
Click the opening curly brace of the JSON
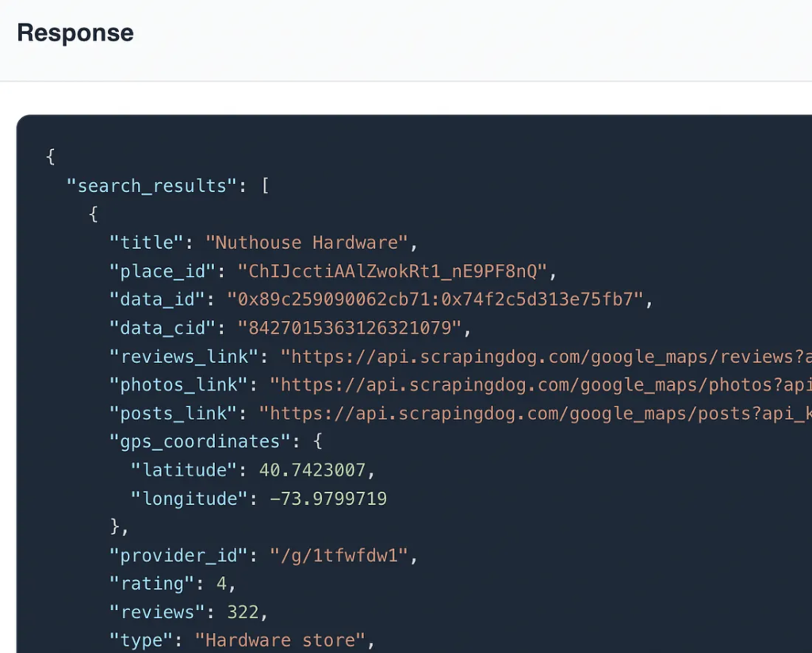click(x=49, y=156)
